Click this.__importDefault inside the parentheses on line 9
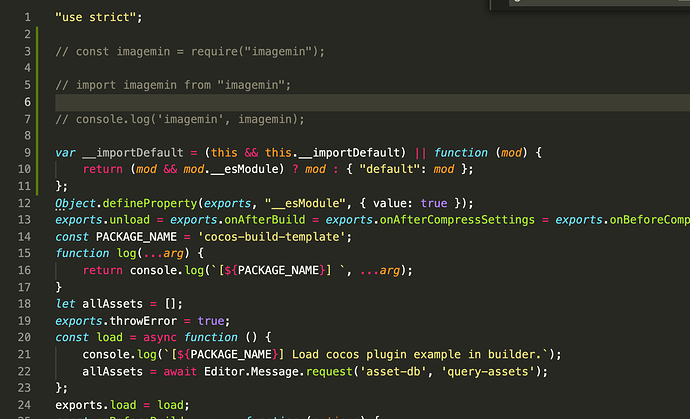 [332, 153]
